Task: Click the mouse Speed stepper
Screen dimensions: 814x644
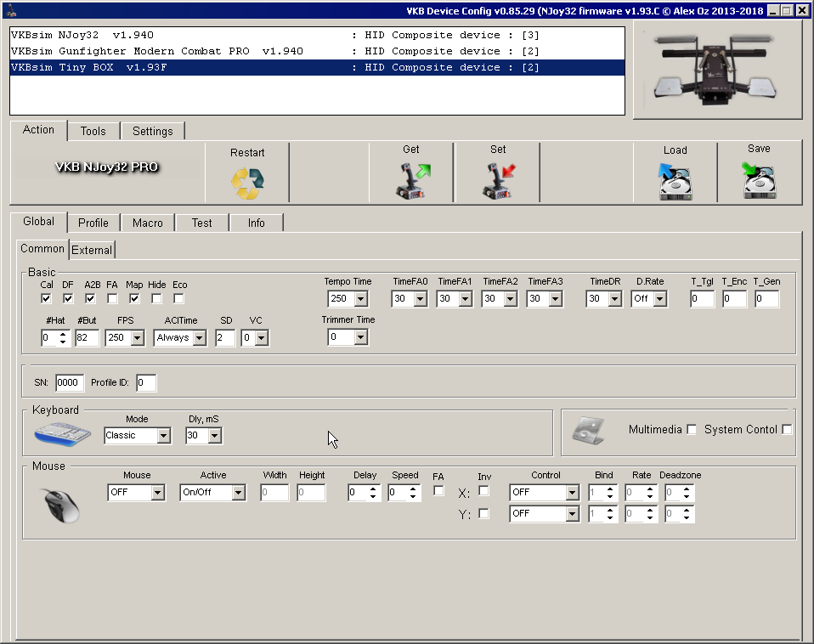Action: [413, 493]
